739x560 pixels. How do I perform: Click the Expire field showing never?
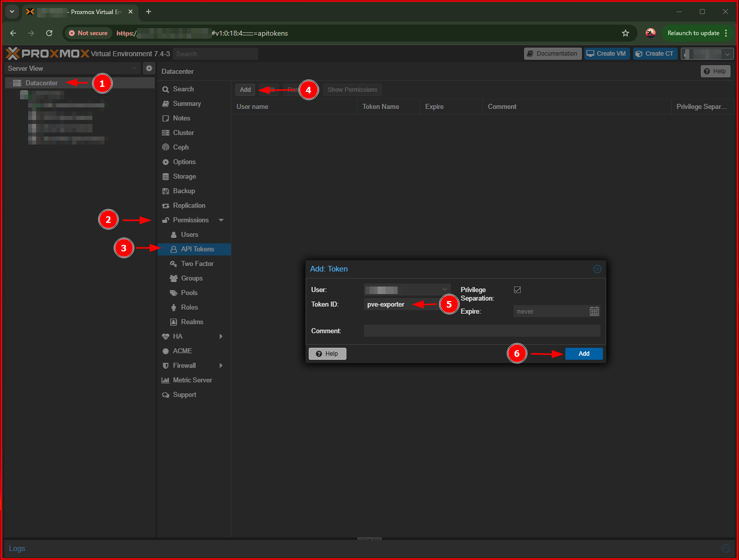point(551,312)
